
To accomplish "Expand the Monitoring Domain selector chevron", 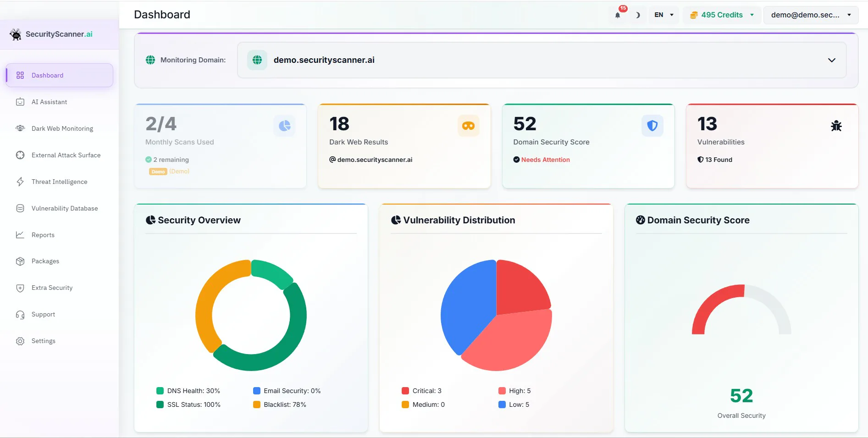I will (x=831, y=60).
